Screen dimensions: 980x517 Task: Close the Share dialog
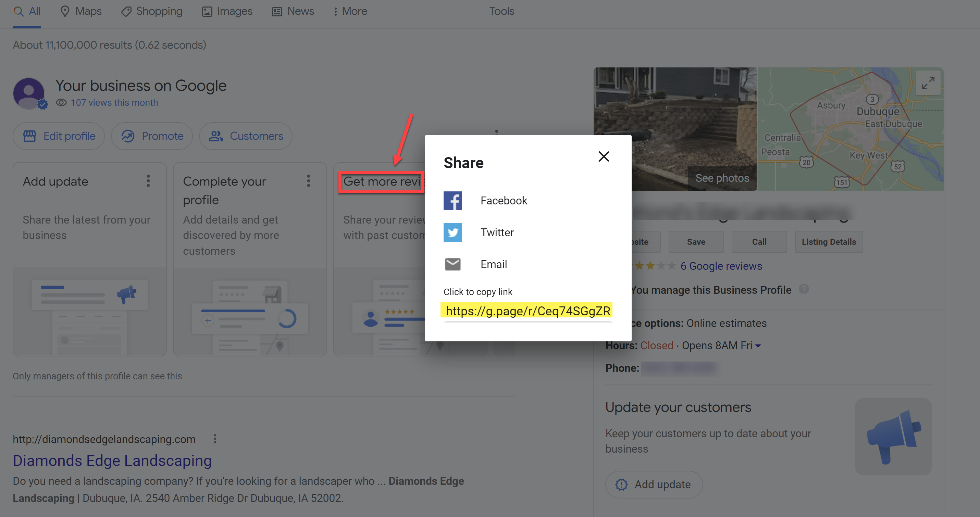(x=604, y=156)
